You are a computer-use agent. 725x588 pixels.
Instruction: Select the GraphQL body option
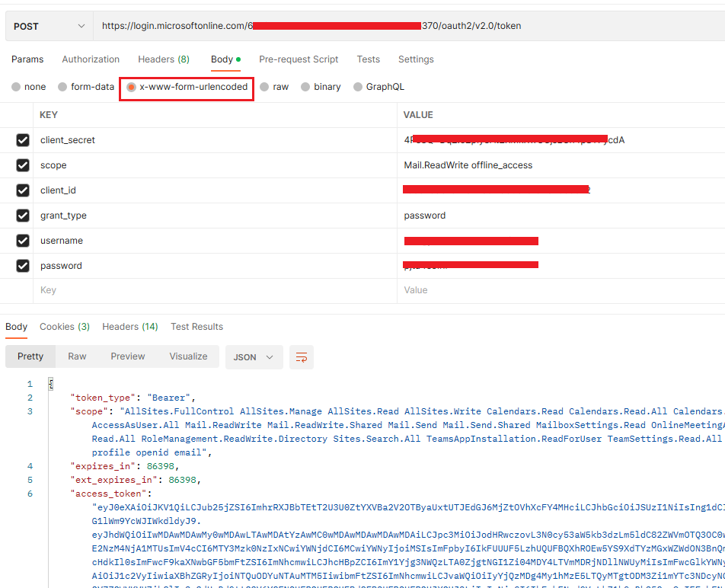click(358, 87)
